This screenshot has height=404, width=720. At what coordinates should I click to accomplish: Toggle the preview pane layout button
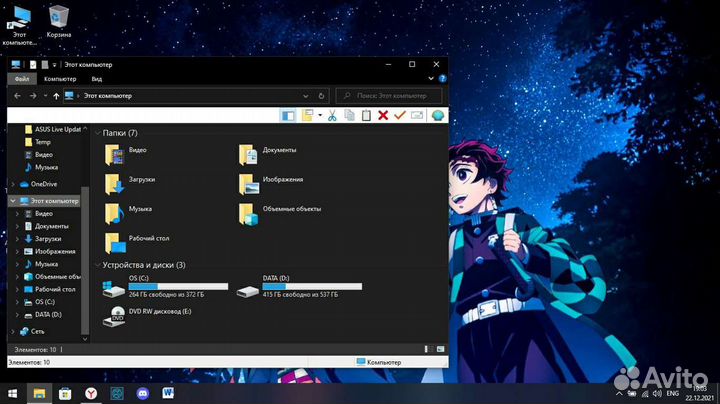pyautogui.click(x=288, y=115)
